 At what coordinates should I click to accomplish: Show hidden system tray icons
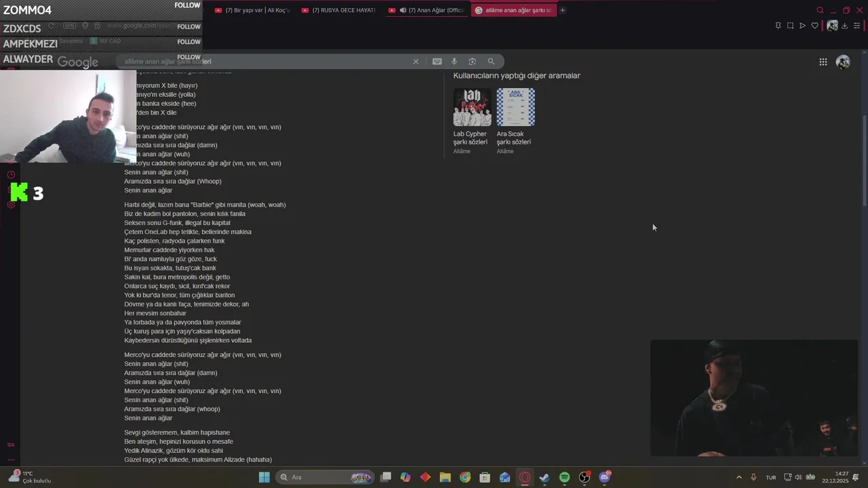tap(739, 477)
